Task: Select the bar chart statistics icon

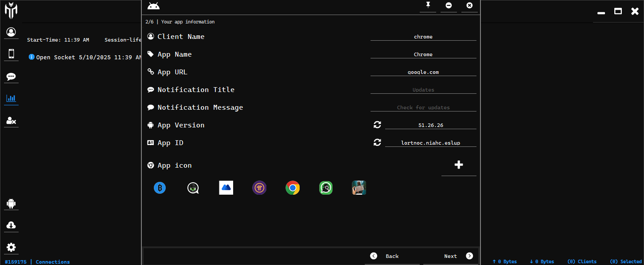Action: pos(11,98)
